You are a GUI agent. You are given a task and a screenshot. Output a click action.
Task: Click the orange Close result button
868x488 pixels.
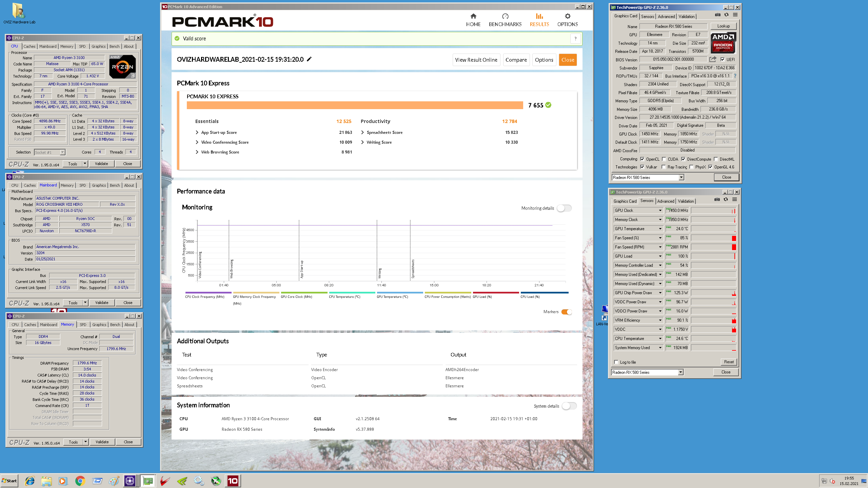[x=568, y=60]
